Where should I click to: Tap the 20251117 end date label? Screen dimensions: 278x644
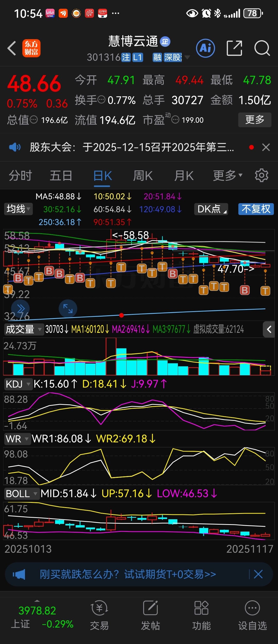click(250, 549)
